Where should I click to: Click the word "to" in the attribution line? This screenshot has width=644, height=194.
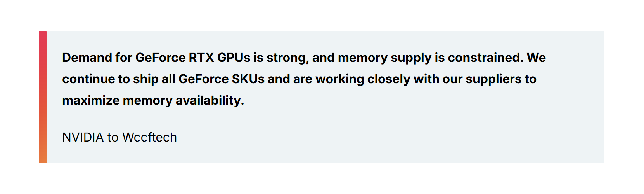pos(113,137)
